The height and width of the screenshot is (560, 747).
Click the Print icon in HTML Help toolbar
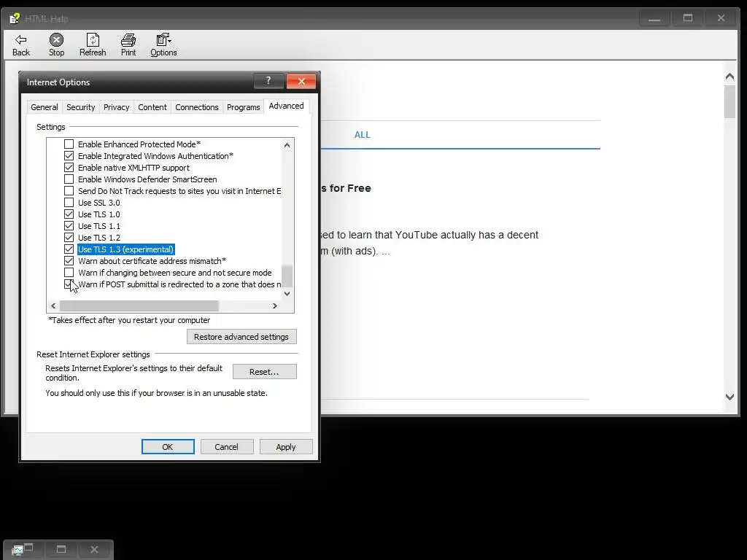pyautogui.click(x=128, y=39)
